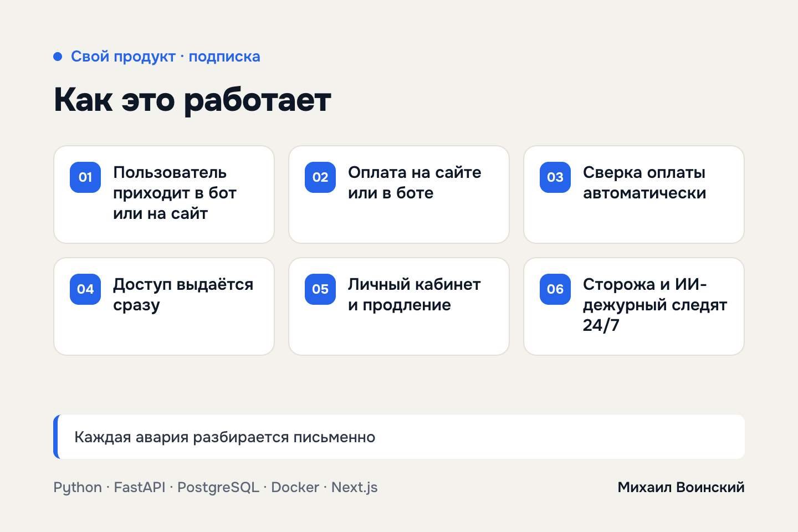The image size is (798, 532).
Task: Click the 06 step number badge
Action: click(x=555, y=289)
